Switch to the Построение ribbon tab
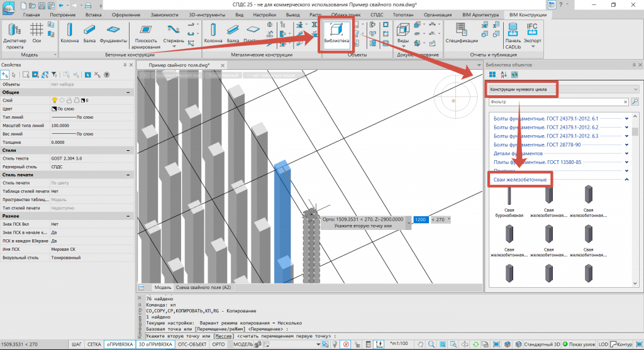Screen dimensions: 644x350 click(63, 15)
